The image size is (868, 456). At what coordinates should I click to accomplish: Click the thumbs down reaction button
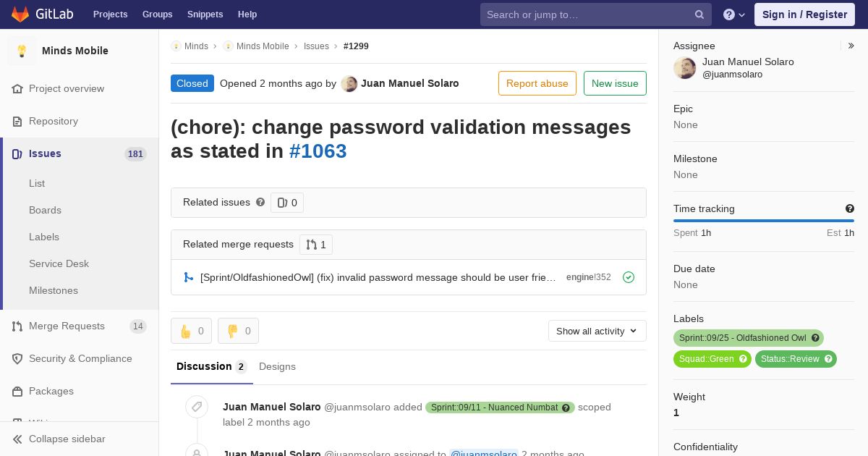click(239, 331)
